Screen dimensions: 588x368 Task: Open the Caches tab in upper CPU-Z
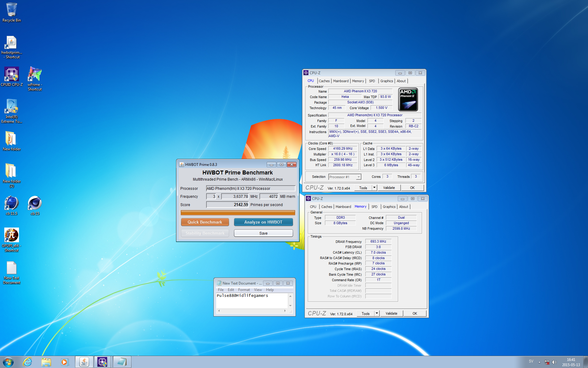click(324, 81)
